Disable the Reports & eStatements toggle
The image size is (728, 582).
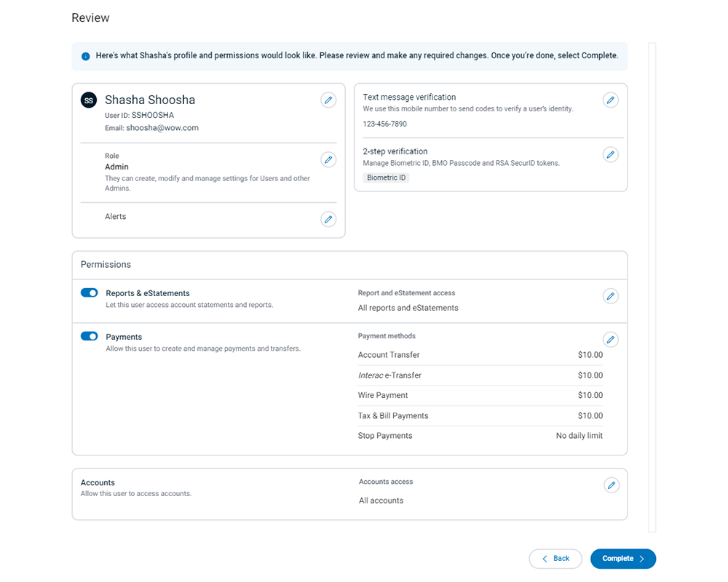pos(89,292)
